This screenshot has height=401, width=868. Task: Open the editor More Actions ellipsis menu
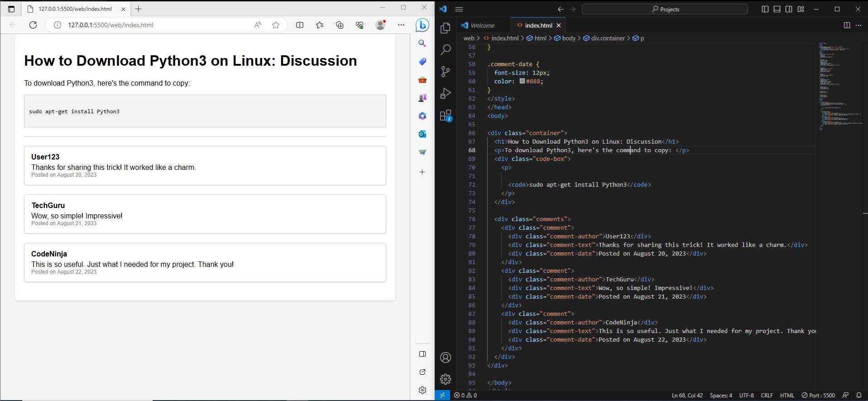[x=858, y=25]
